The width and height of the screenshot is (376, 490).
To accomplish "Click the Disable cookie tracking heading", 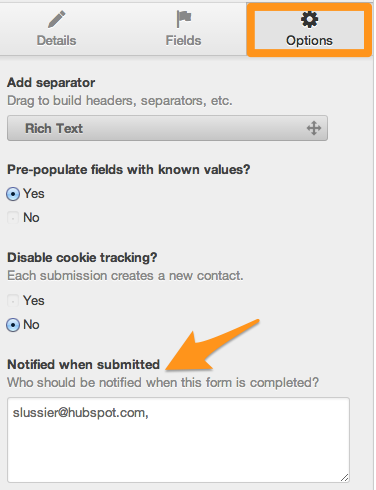I will click(82, 258).
